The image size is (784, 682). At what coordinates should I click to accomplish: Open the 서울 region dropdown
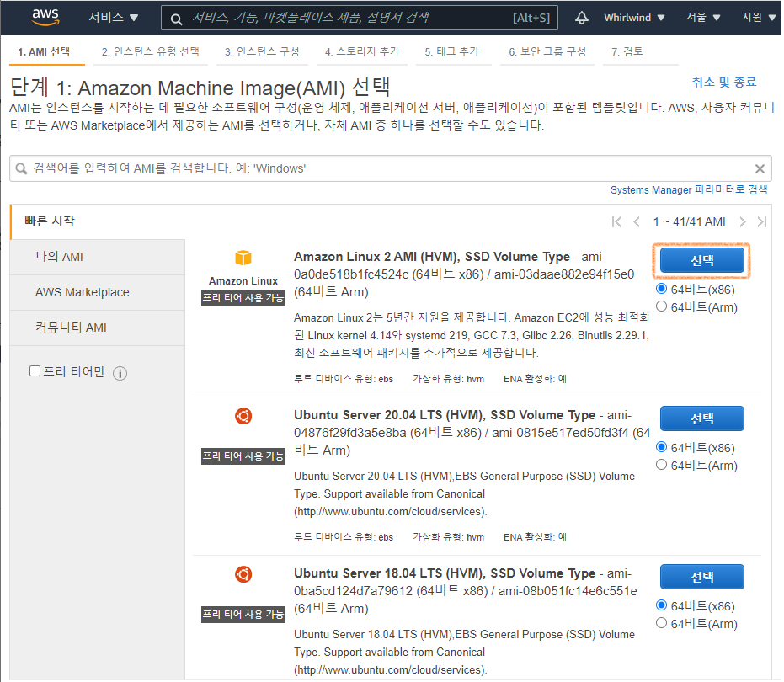702,18
